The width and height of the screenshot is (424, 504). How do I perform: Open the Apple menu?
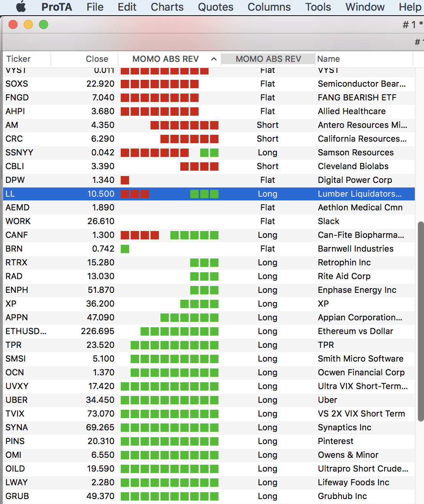click(21, 7)
